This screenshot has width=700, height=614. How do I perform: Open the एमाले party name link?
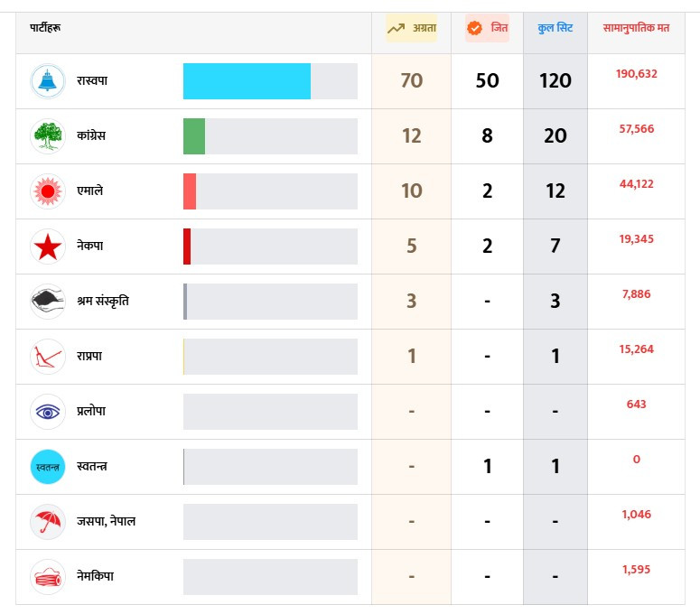click(90, 191)
